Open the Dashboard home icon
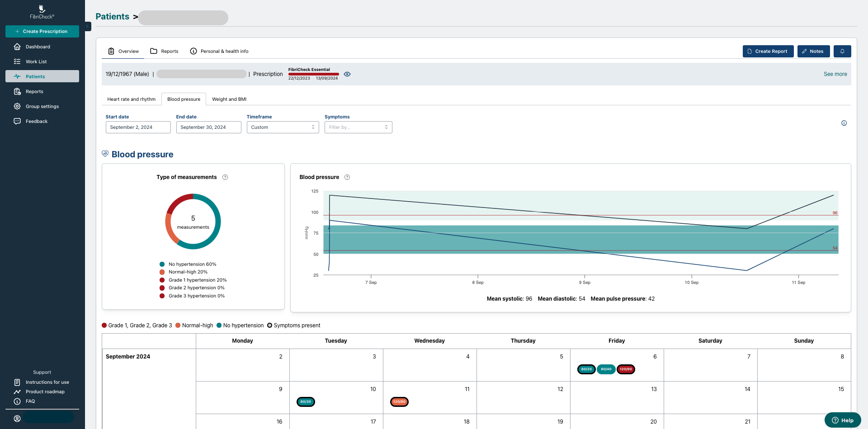868x429 pixels. (17, 47)
